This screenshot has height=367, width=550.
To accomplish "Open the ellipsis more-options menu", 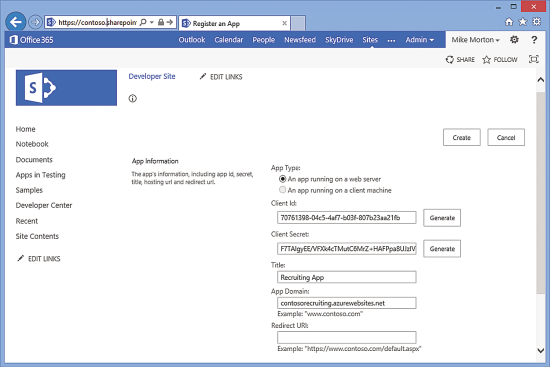I will point(391,40).
